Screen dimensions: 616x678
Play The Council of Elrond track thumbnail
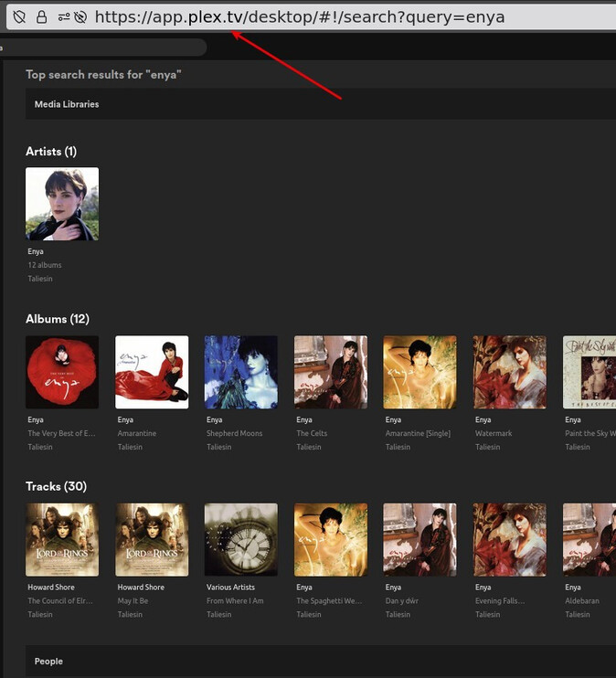62,540
